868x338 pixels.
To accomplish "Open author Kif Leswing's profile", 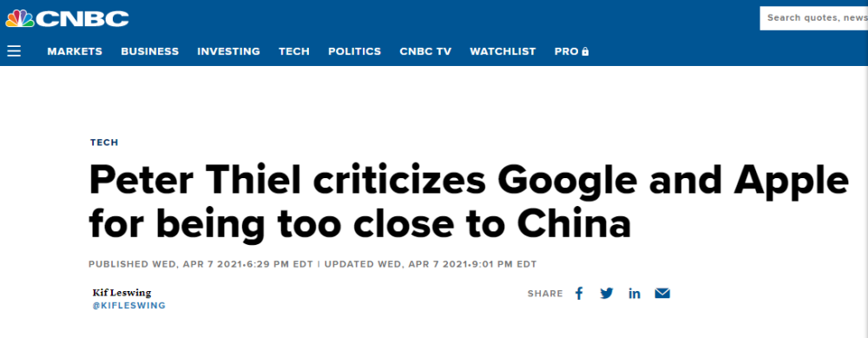I will [122, 293].
